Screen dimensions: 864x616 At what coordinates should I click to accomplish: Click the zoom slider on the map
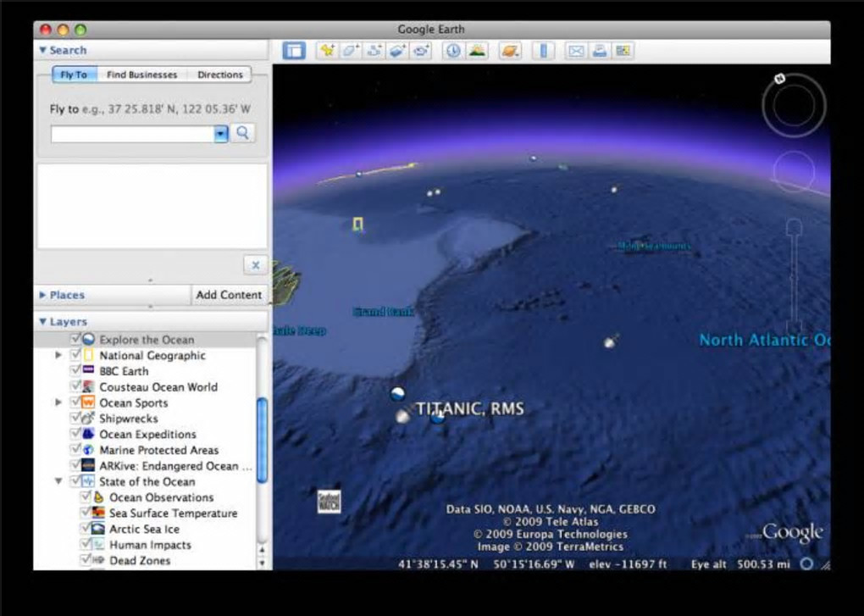[794, 275]
